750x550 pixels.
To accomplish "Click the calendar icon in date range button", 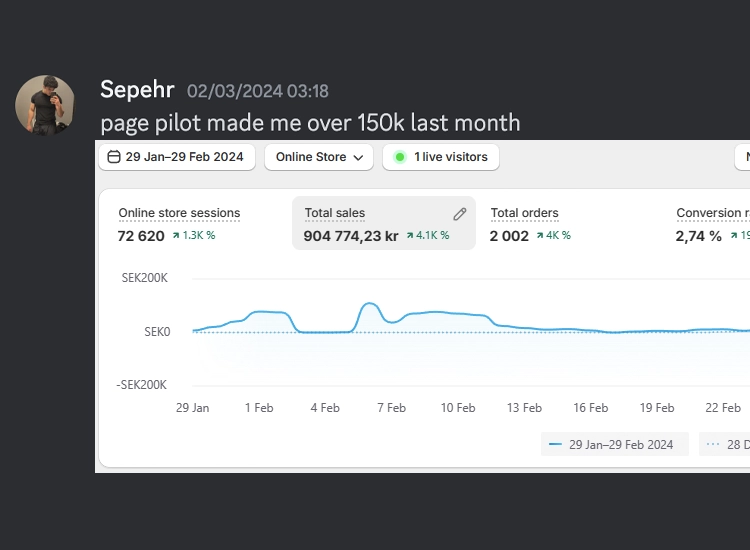I will click(114, 157).
